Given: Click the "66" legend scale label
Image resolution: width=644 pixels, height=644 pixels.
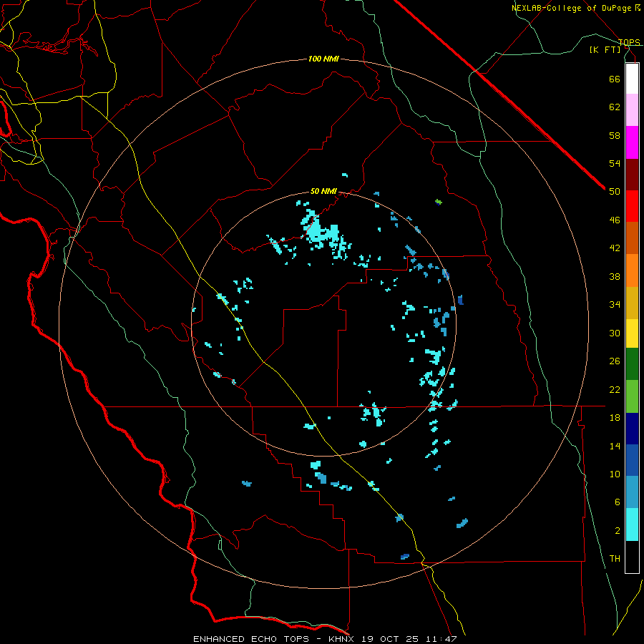Looking at the screenshot, I should [615, 79].
